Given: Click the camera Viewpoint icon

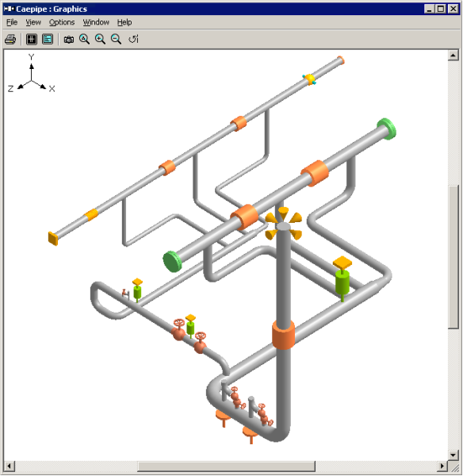Looking at the screenshot, I should point(69,39).
